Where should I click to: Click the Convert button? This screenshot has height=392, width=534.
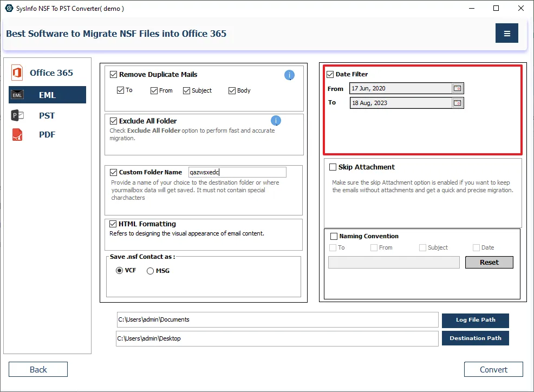(493, 369)
